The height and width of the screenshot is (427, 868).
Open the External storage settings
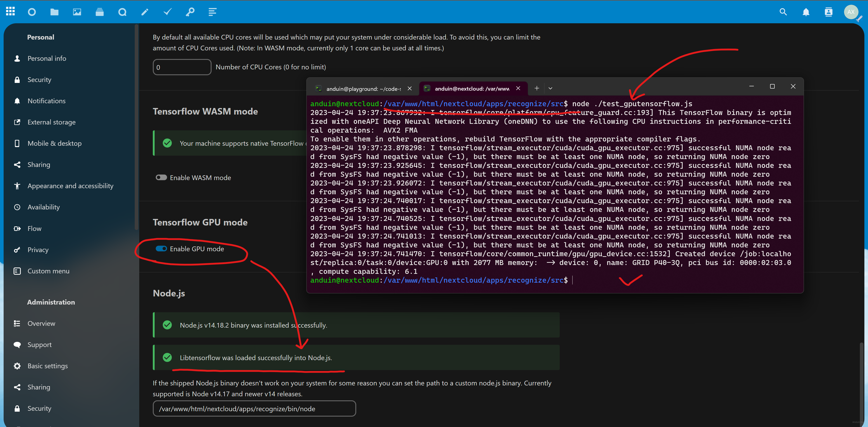tap(51, 122)
